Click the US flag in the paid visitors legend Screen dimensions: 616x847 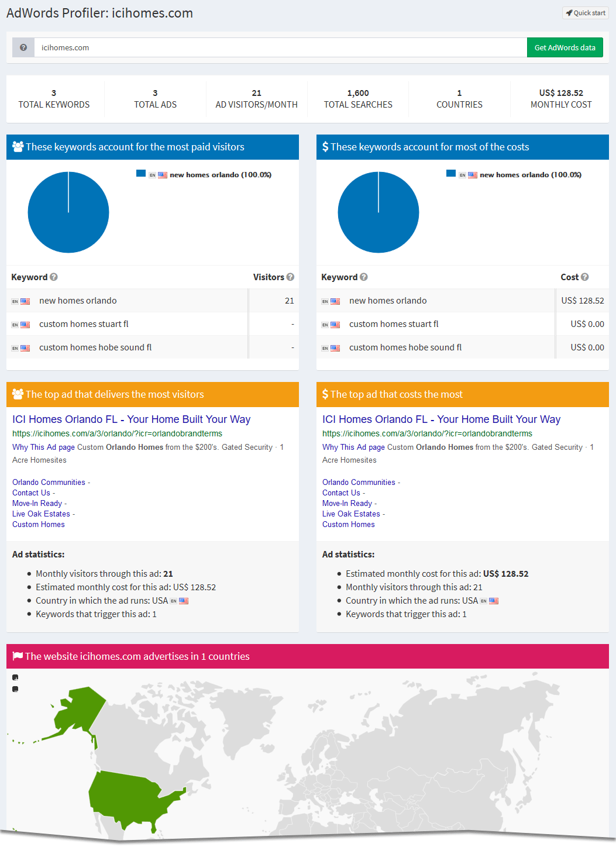pos(163,175)
